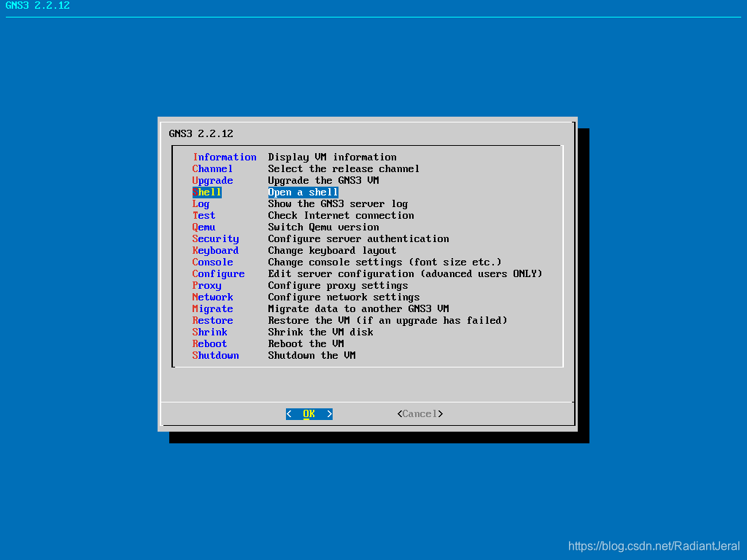Pick the Shrink menu entry
The height and width of the screenshot is (560, 747).
[209, 332]
